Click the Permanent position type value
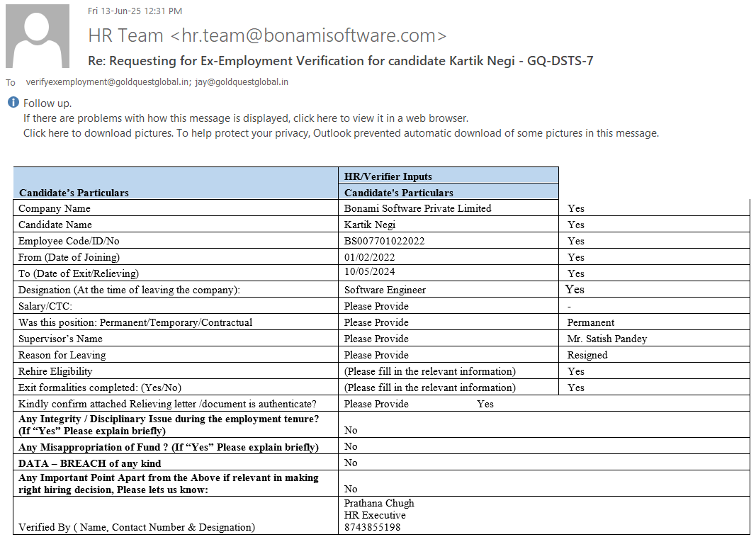The image size is (756, 537). [x=591, y=322]
